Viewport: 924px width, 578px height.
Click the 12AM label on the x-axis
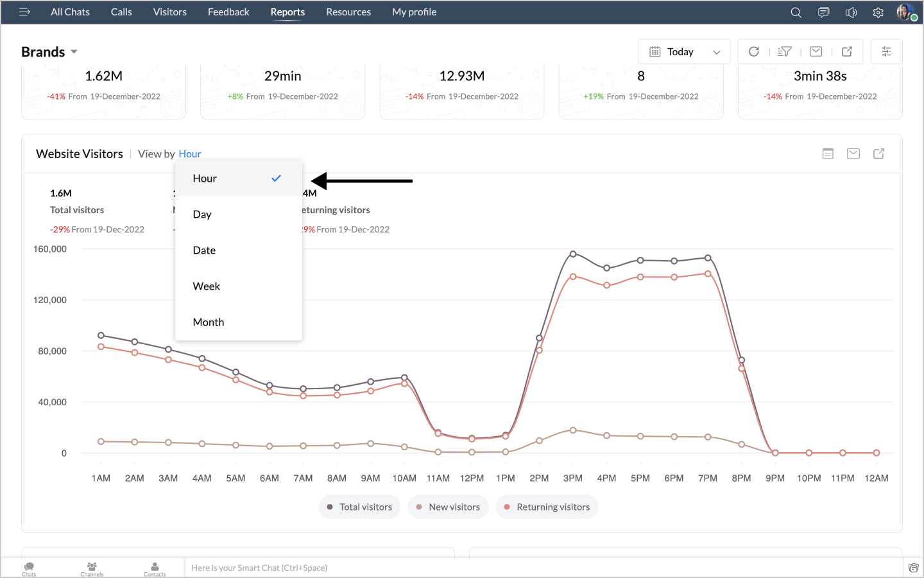pos(877,478)
